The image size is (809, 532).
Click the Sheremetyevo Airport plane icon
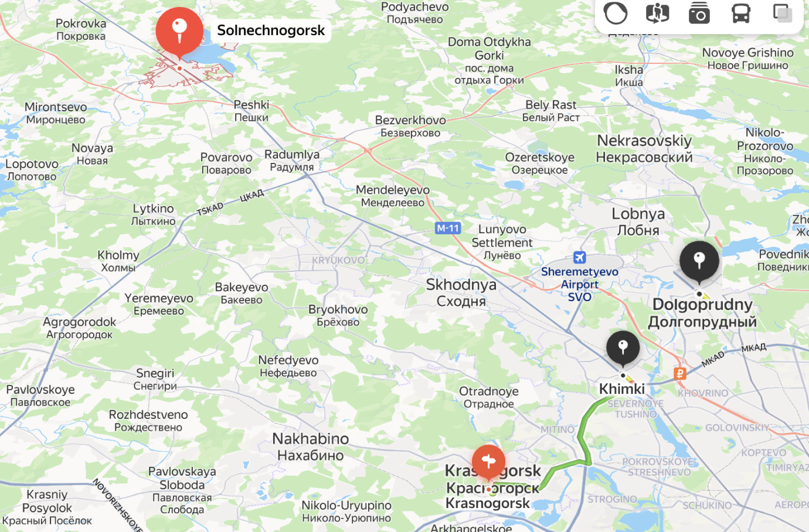580,257
